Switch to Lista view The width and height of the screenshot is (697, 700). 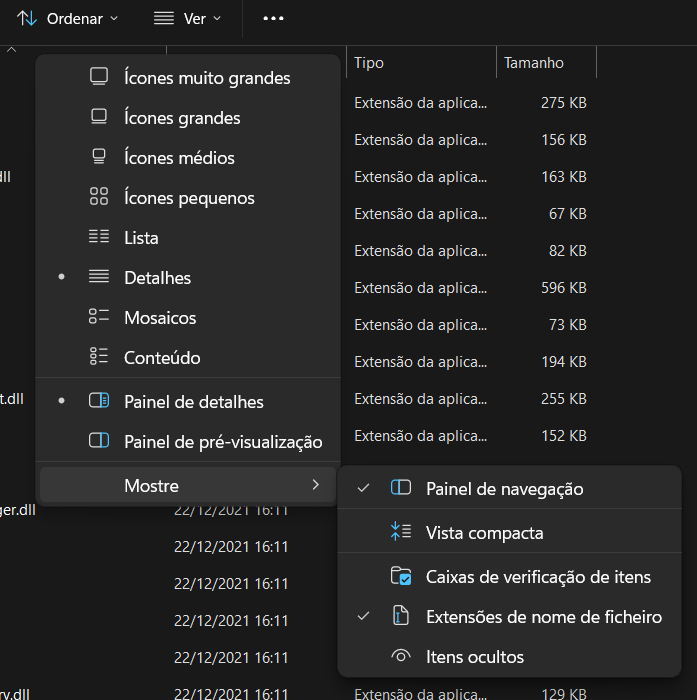pos(188,238)
